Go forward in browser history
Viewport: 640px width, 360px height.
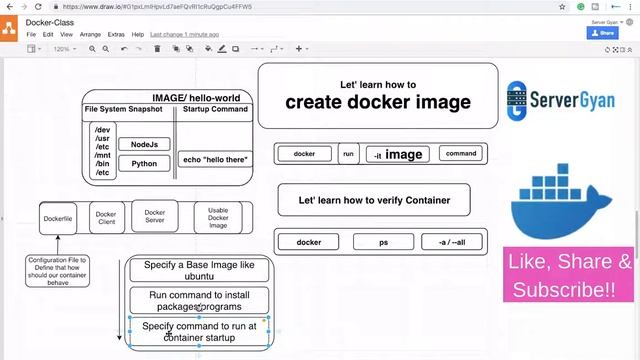[24, 7]
